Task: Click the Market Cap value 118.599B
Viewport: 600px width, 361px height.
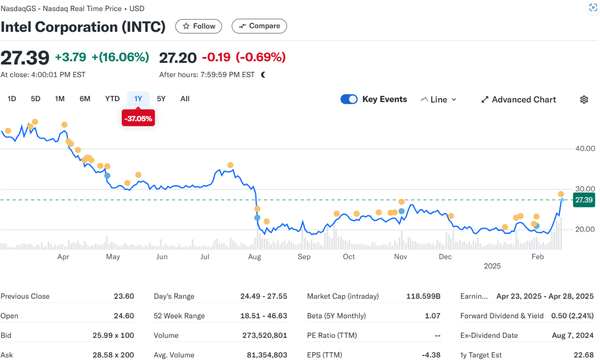Action: pos(423,296)
